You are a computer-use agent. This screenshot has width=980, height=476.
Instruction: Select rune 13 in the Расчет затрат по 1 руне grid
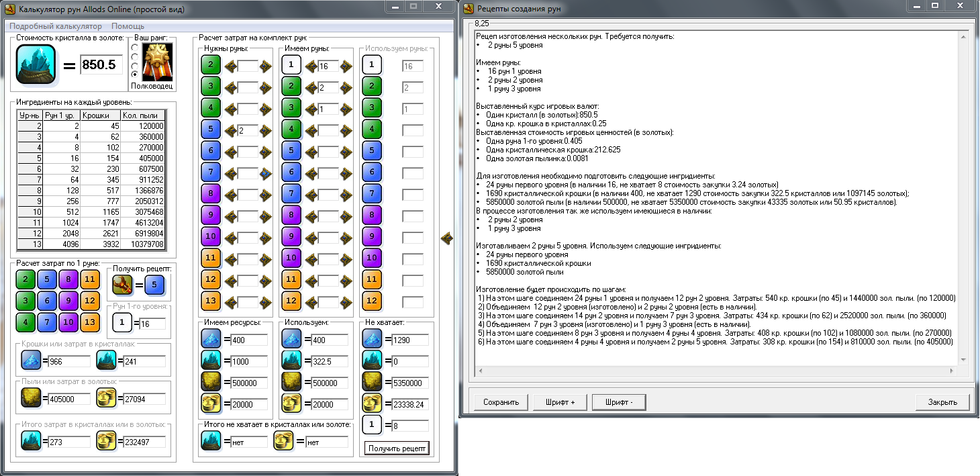(91, 322)
